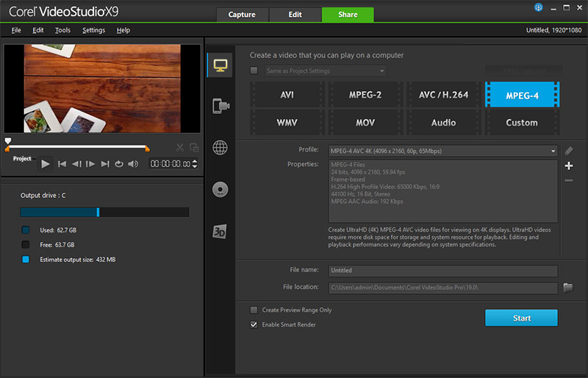Switch to the Capture tab
588x378 pixels.
pyautogui.click(x=242, y=15)
